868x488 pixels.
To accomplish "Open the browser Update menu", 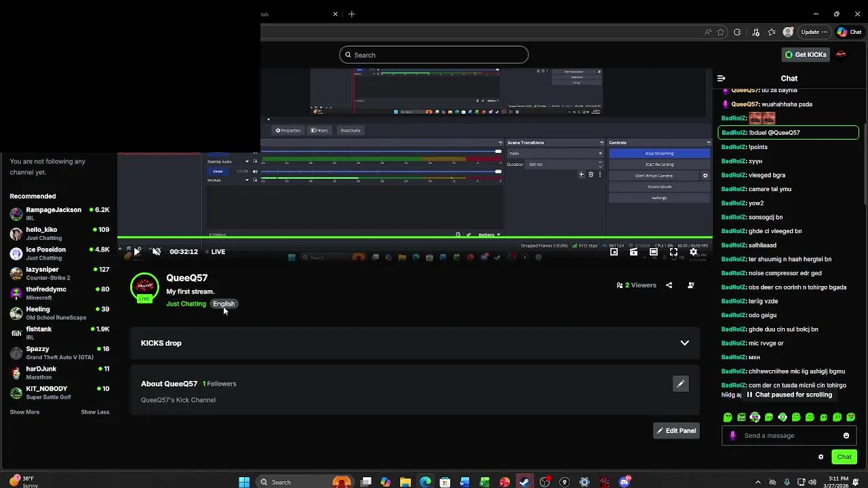I will click(x=814, y=32).
